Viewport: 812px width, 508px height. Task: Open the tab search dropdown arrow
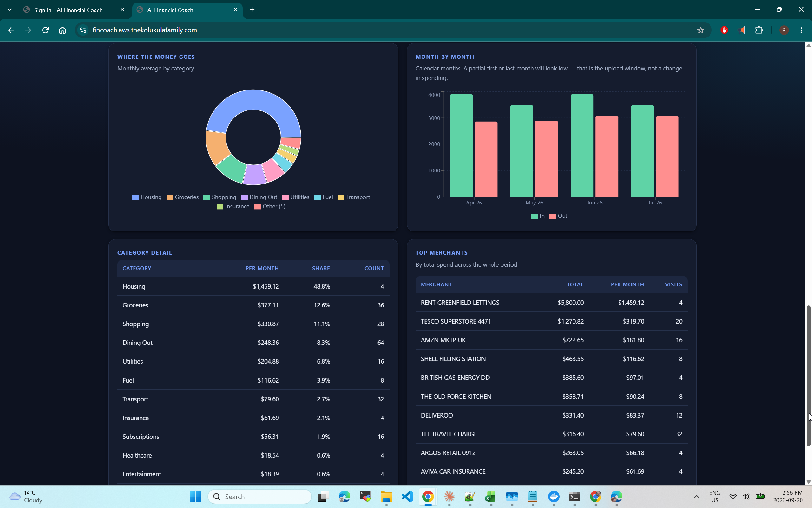[10, 10]
